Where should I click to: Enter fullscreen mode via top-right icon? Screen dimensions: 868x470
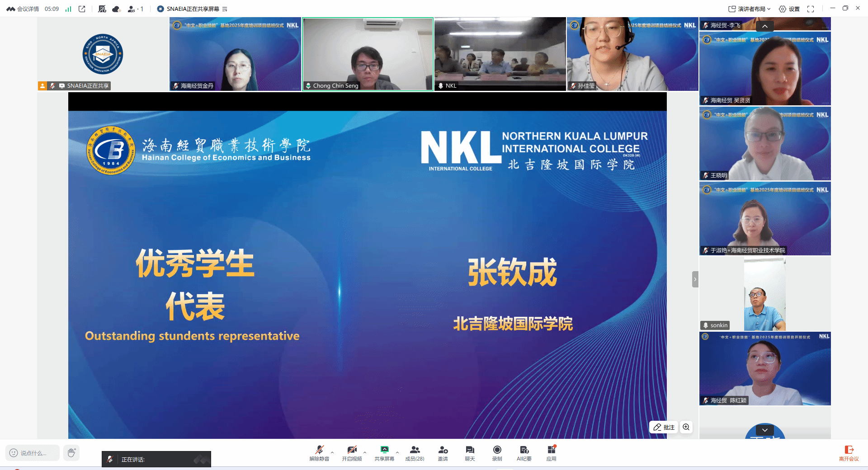[x=811, y=9]
